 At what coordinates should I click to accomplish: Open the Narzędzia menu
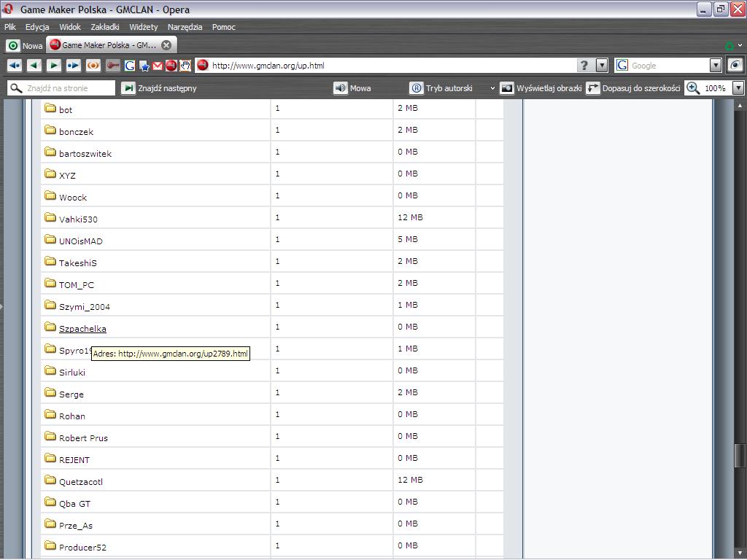[185, 27]
